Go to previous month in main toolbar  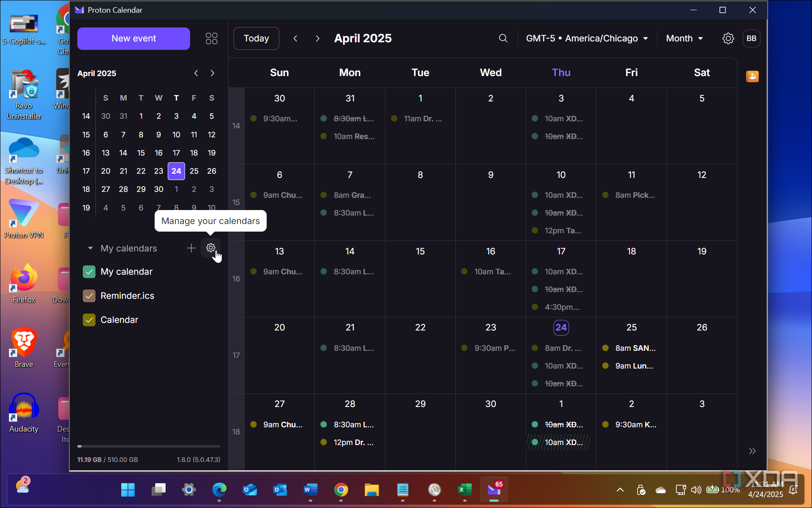coord(295,38)
